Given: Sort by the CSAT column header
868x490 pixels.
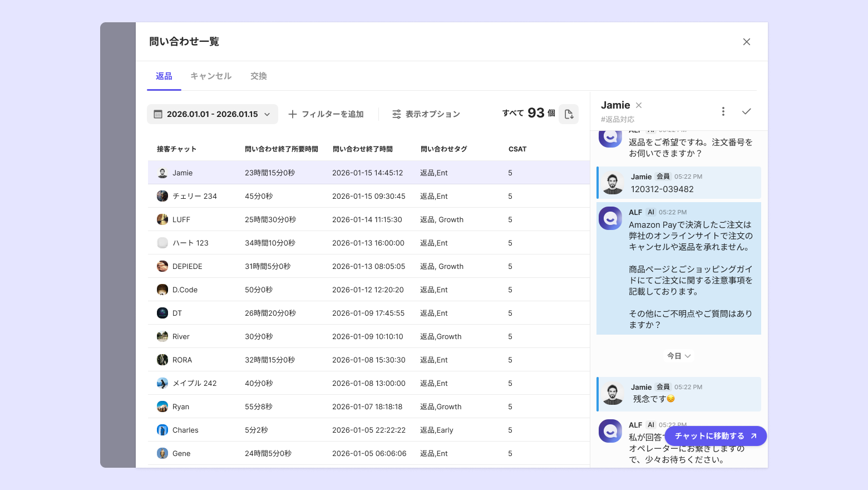Looking at the screenshot, I should [517, 149].
